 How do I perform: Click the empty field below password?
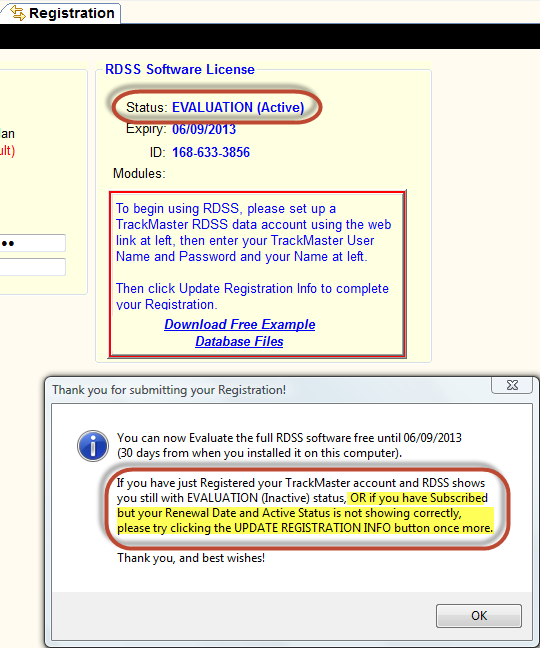click(32, 267)
